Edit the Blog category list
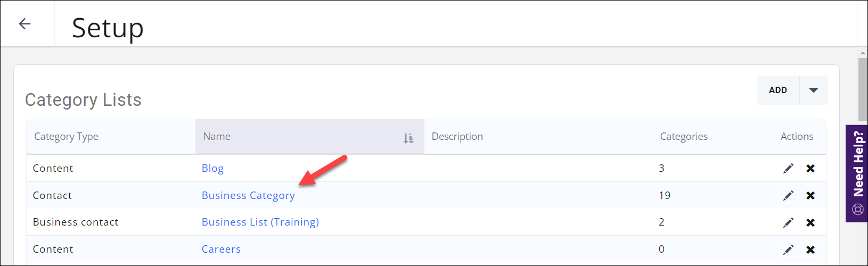 point(788,169)
